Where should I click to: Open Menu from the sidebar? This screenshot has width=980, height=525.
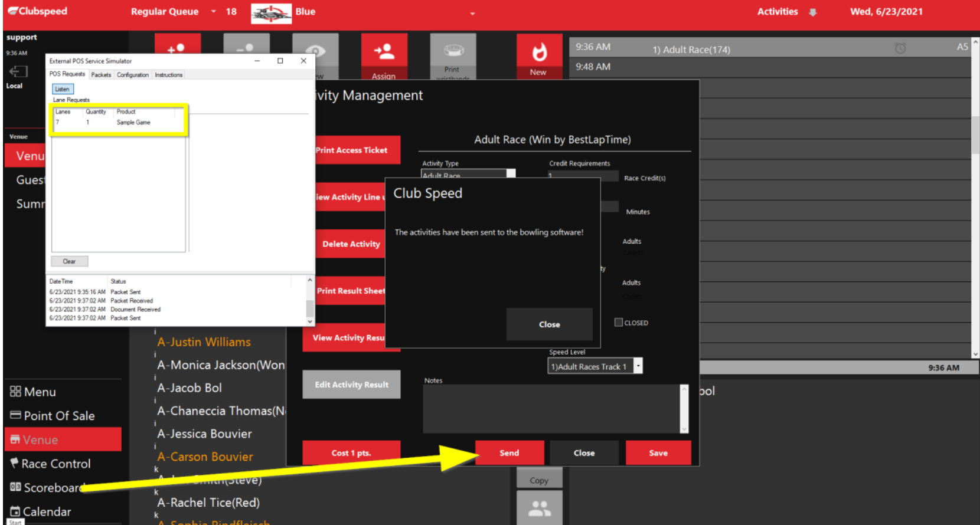click(x=33, y=392)
